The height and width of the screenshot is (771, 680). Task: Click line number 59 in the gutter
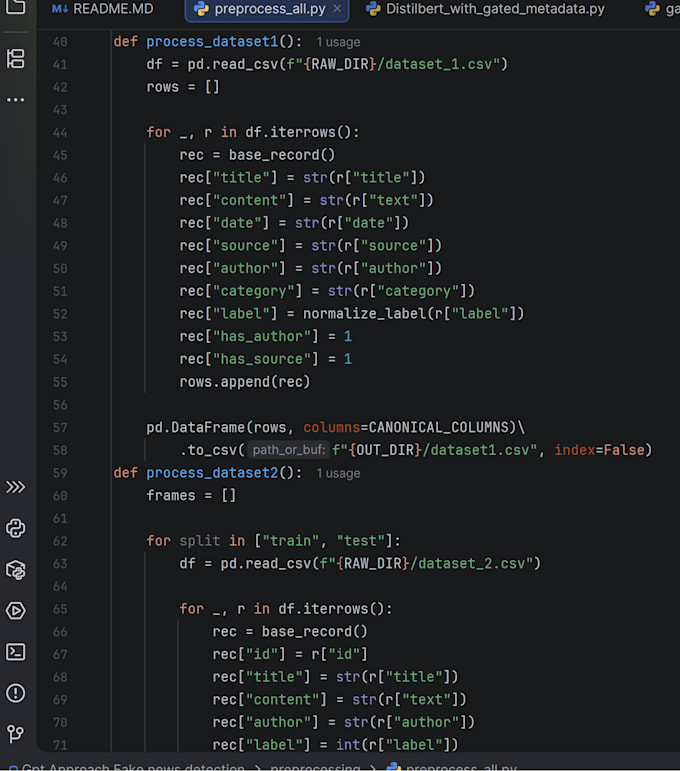(x=60, y=473)
